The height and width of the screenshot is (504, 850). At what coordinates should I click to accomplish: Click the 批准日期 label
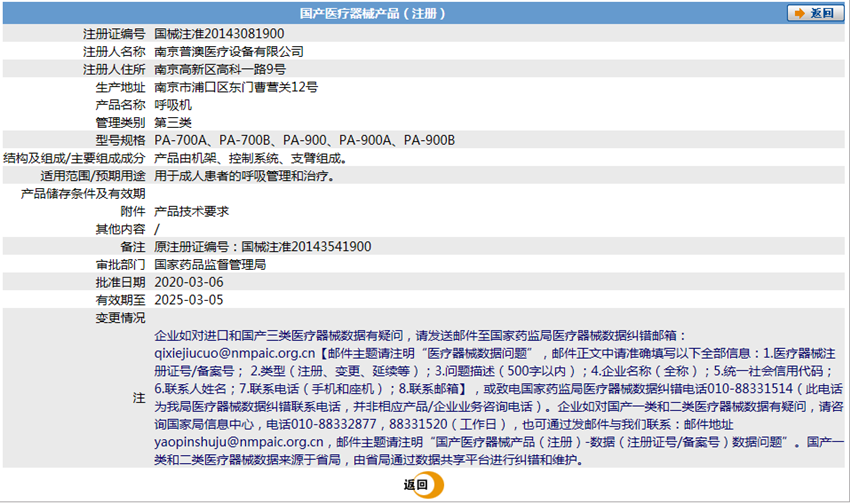point(120,282)
